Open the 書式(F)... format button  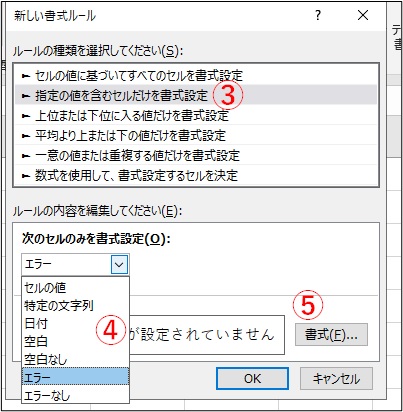(331, 334)
